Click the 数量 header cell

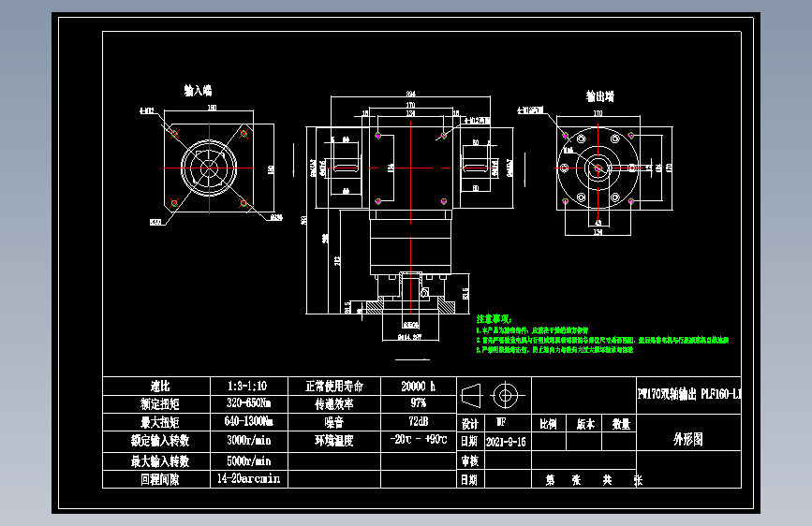click(619, 423)
